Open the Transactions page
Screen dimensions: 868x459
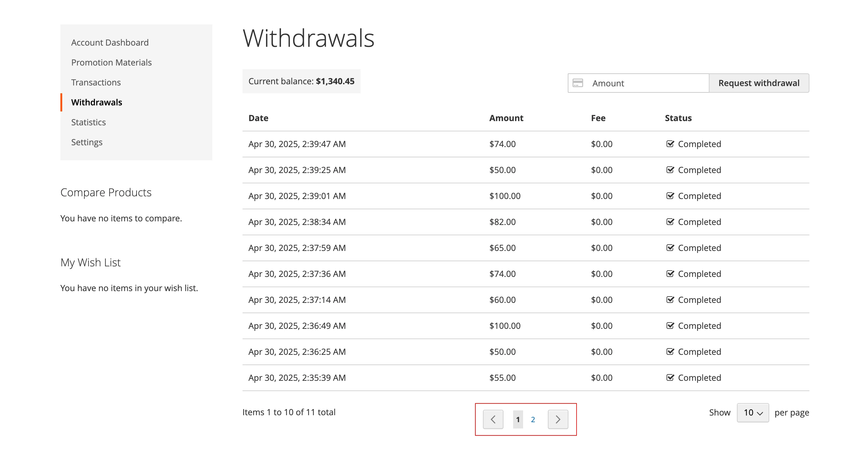coord(96,82)
